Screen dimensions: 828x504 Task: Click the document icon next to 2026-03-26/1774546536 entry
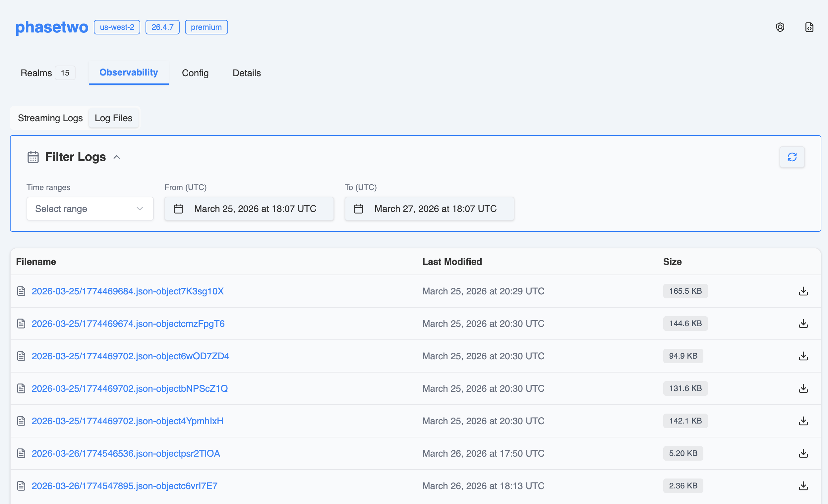click(21, 453)
